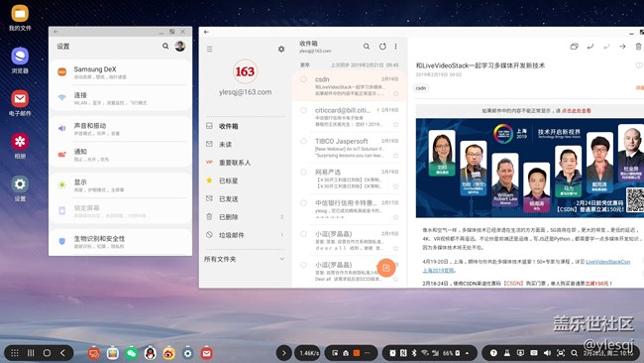Star the csdn email
644x363 pixels.
[x=395, y=94]
